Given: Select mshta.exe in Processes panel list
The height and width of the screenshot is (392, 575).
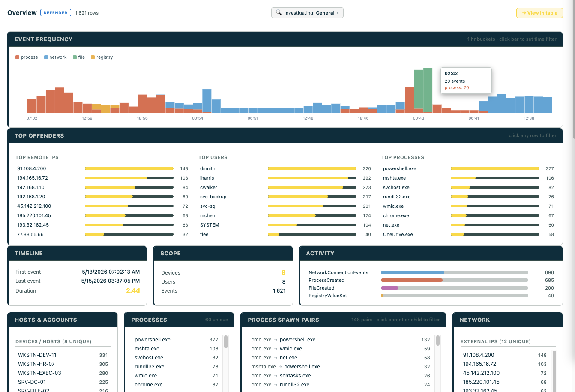Looking at the screenshot, I should click(177, 349).
